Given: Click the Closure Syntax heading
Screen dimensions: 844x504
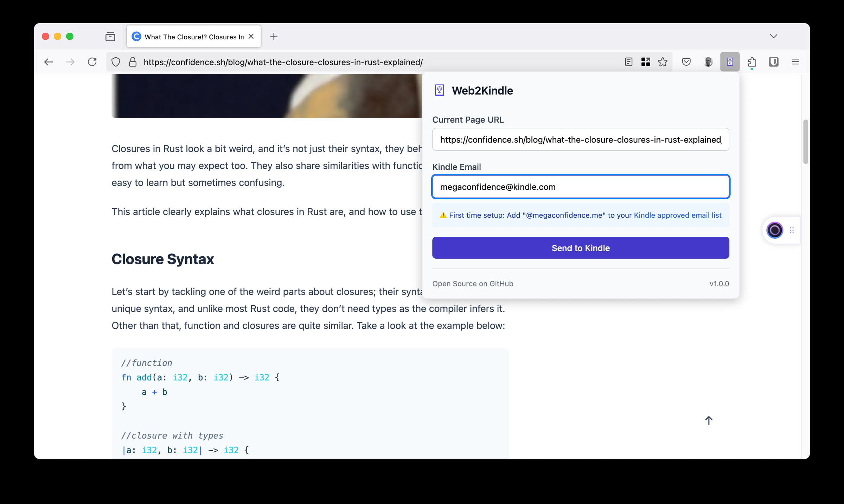Looking at the screenshot, I should 162,259.
